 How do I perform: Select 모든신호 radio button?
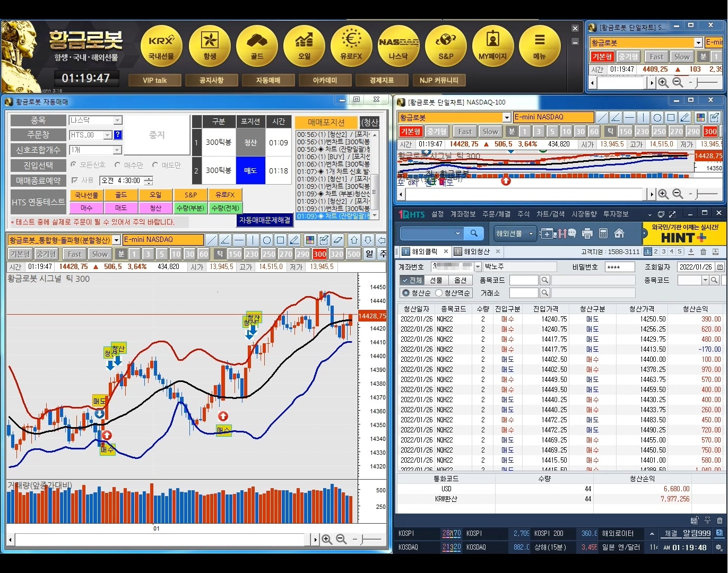(x=73, y=165)
